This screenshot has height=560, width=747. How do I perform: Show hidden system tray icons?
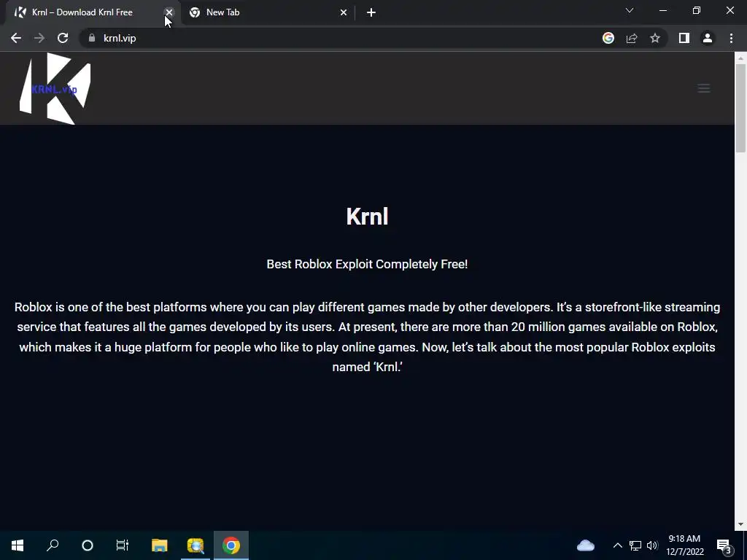point(617,545)
